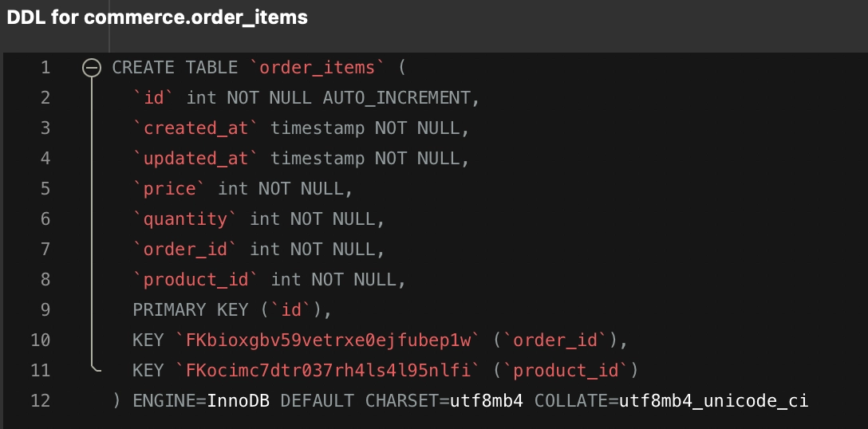Click the InnoDB engine value

(x=238, y=401)
